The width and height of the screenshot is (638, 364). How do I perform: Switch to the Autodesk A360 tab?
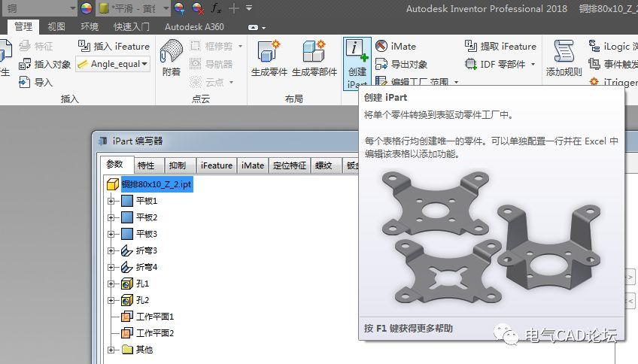pyautogui.click(x=194, y=27)
